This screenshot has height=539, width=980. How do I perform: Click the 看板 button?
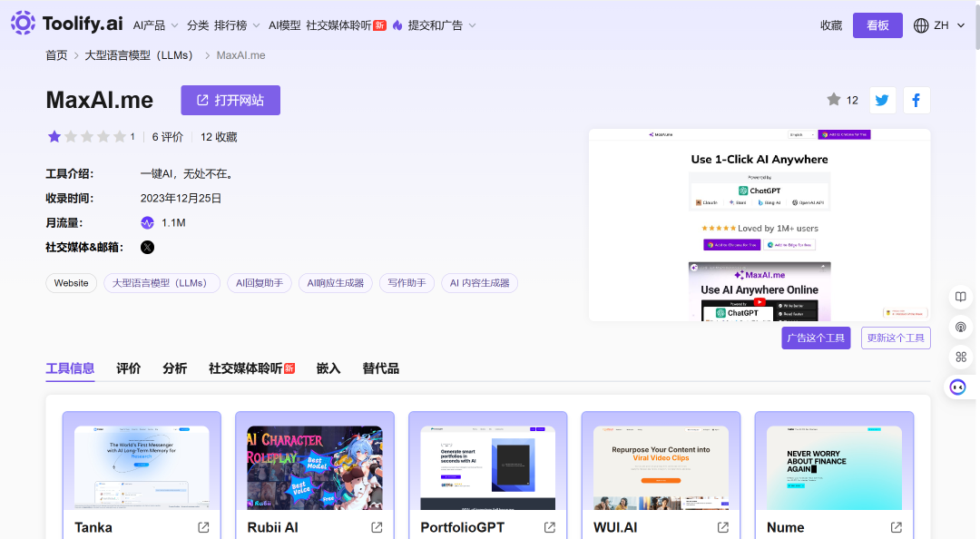(877, 25)
